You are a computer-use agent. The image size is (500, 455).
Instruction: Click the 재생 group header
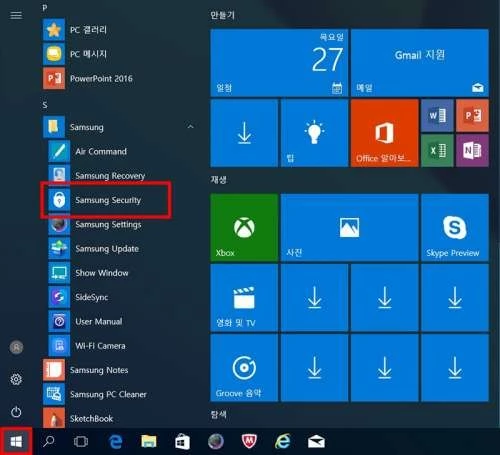pyautogui.click(x=218, y=180)
